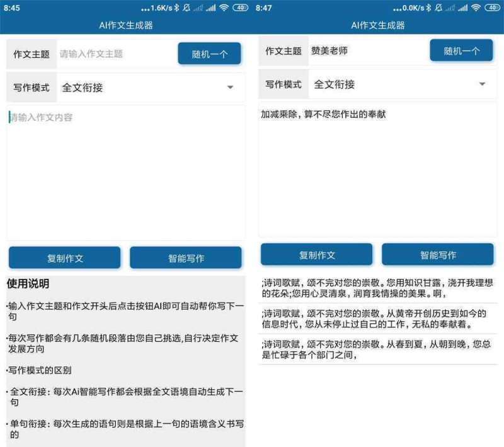Viewport: 504px width, 447px height.
Task: Tap Bluetooth icon in the 8:45 status bar
Action: tap(176, 8)
